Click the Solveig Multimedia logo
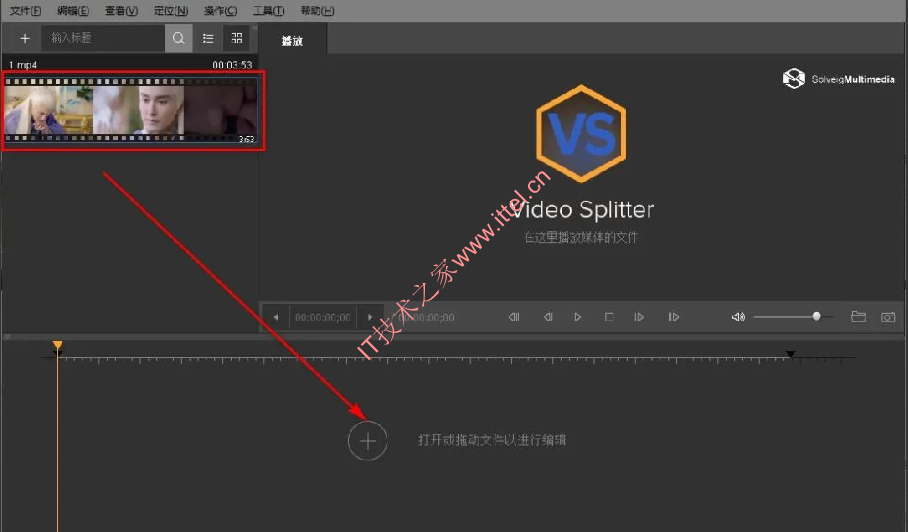Screen dimensions: 908x532 (839, 79)
